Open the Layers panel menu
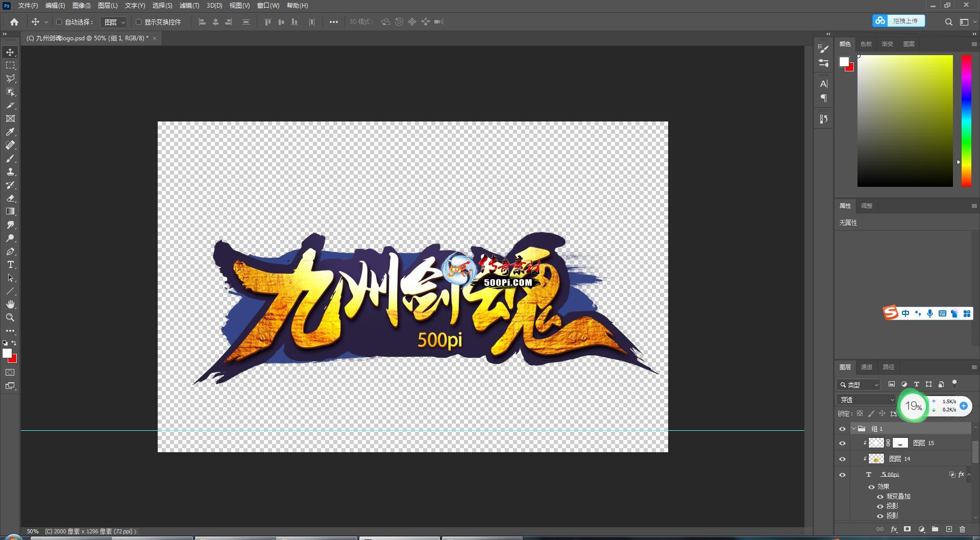 [974, 367]
